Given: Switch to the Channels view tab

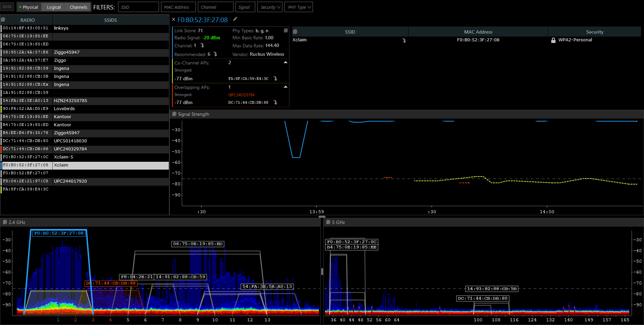Looking at the screenshot, I should [x=78, y=7].
